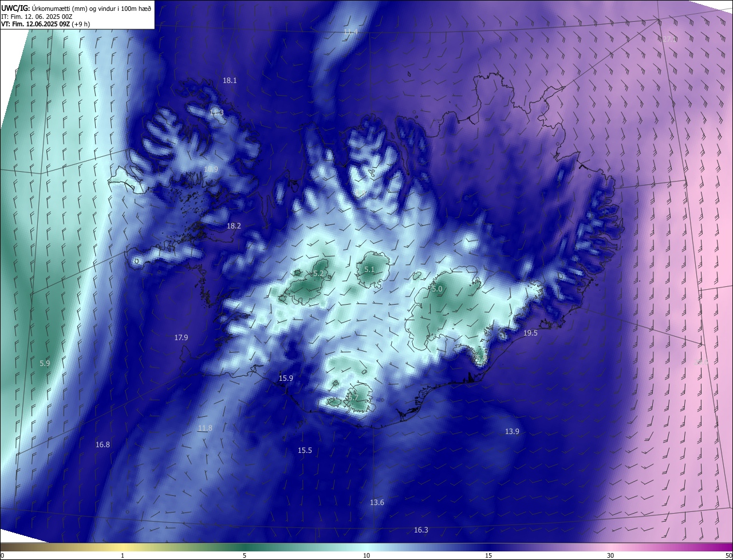The image size is (733, 560).
Task: Click the 'IT: Fim. 12. 06. 2025 00Z' line
Action: point(36,16)
